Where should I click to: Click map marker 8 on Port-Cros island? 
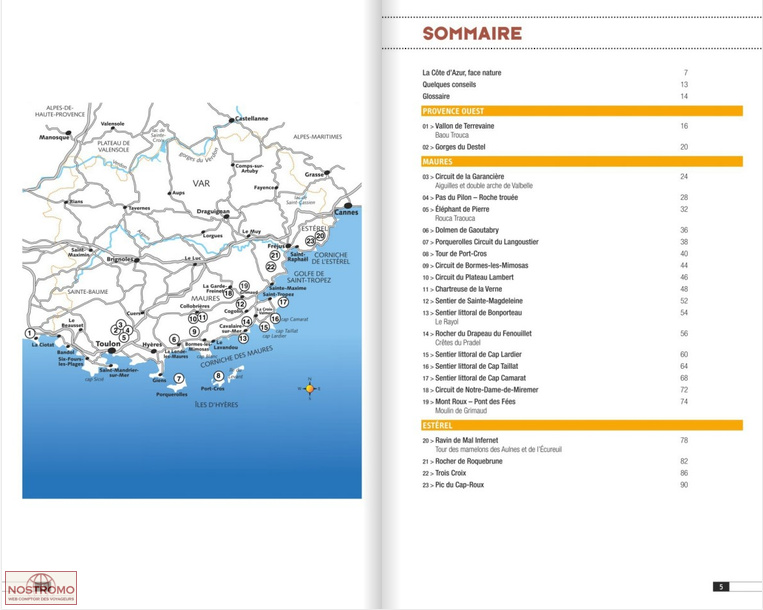click(218, 376)
